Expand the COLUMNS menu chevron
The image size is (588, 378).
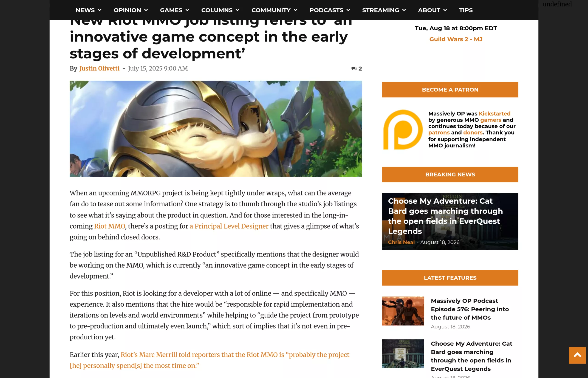(237, 10)
